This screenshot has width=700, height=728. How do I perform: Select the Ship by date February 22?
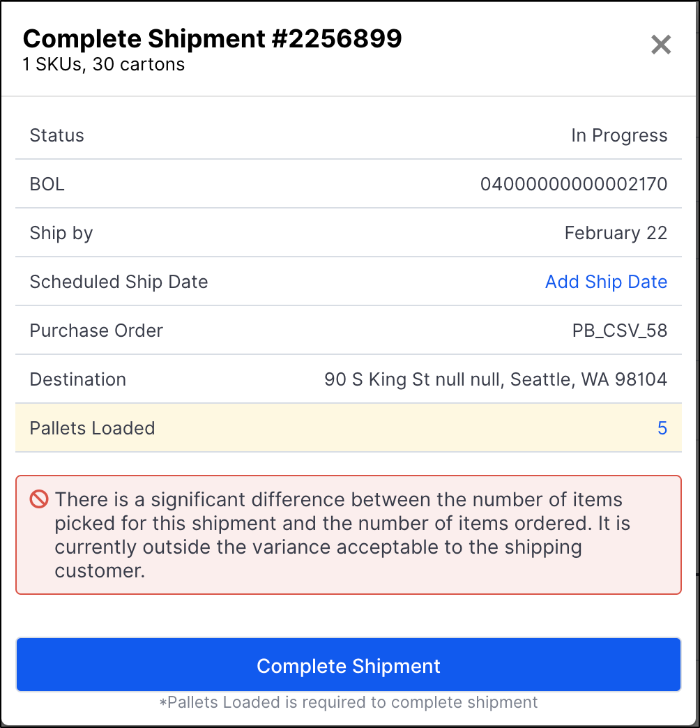click(x=616, y=233)
